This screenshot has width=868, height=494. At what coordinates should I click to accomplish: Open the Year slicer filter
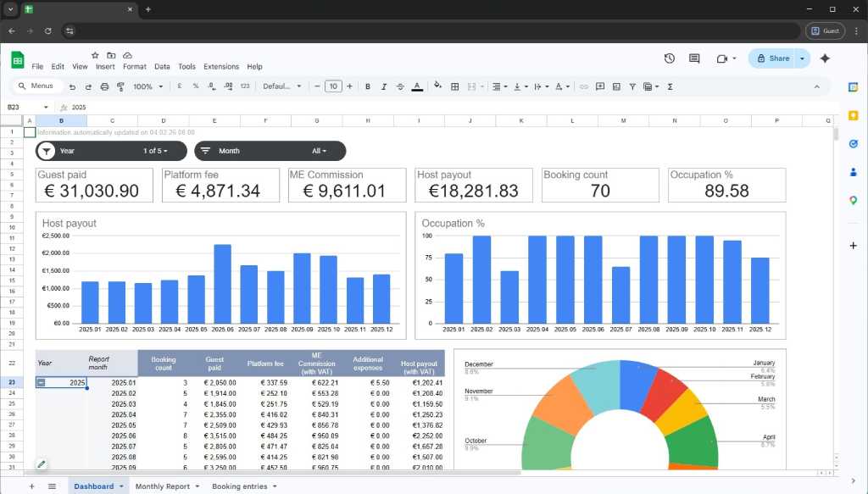point(111,151)
